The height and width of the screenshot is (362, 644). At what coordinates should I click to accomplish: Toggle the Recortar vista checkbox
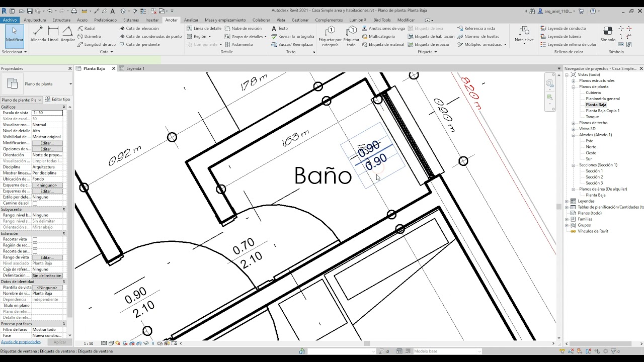35,239
